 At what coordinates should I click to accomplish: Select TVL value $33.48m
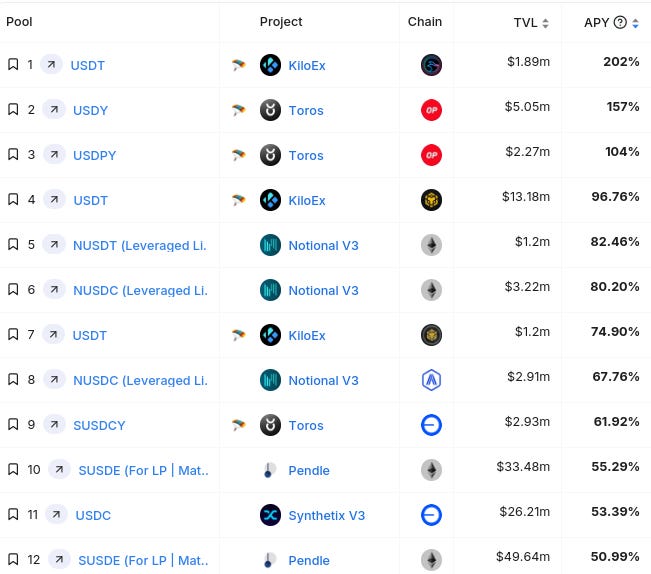(523, 467)
